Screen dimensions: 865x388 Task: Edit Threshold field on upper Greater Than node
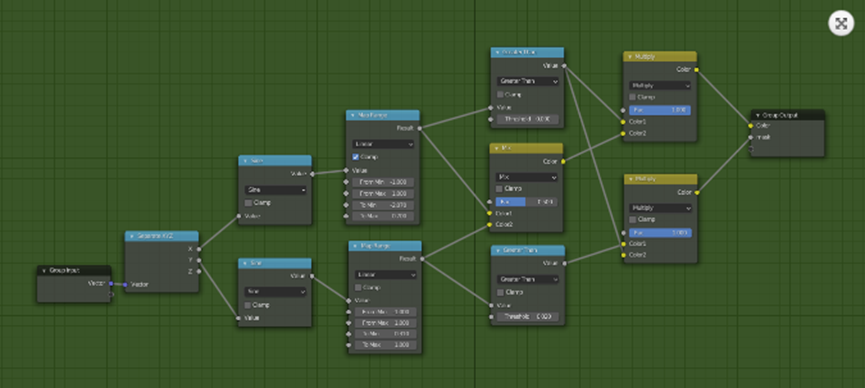coord(528,119)
